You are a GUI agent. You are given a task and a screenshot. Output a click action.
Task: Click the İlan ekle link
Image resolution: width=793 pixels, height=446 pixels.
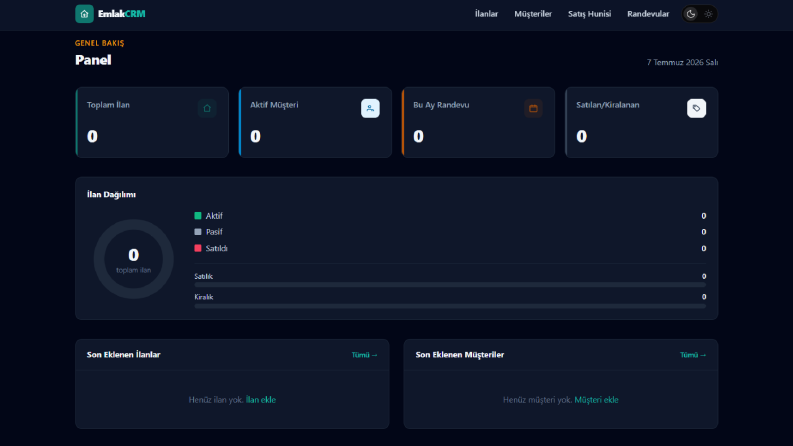click(x=260, y=399)
